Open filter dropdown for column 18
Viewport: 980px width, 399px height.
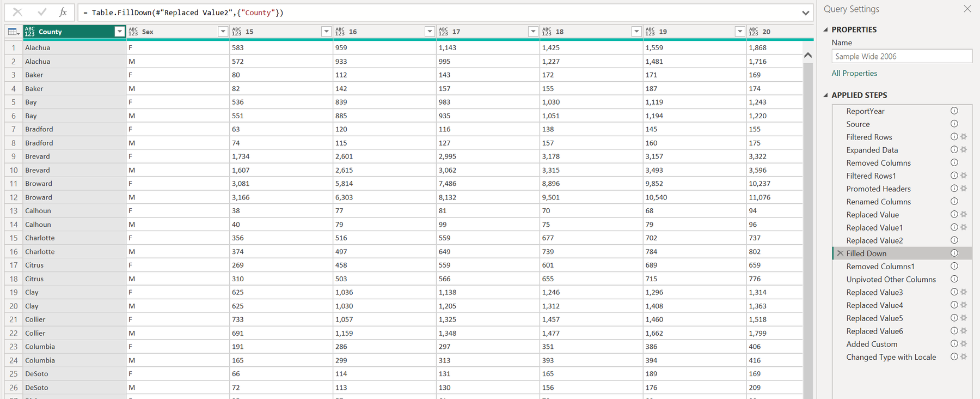coord(636,32)
